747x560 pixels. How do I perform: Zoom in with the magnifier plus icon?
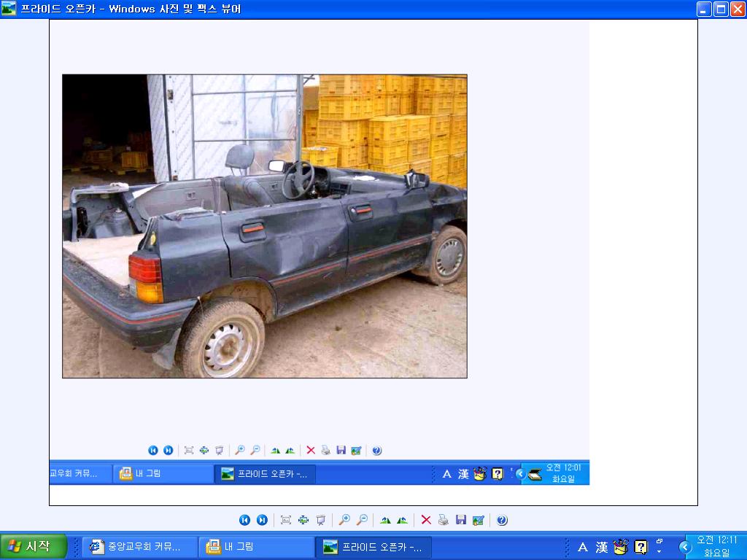[x=344, y=520]
